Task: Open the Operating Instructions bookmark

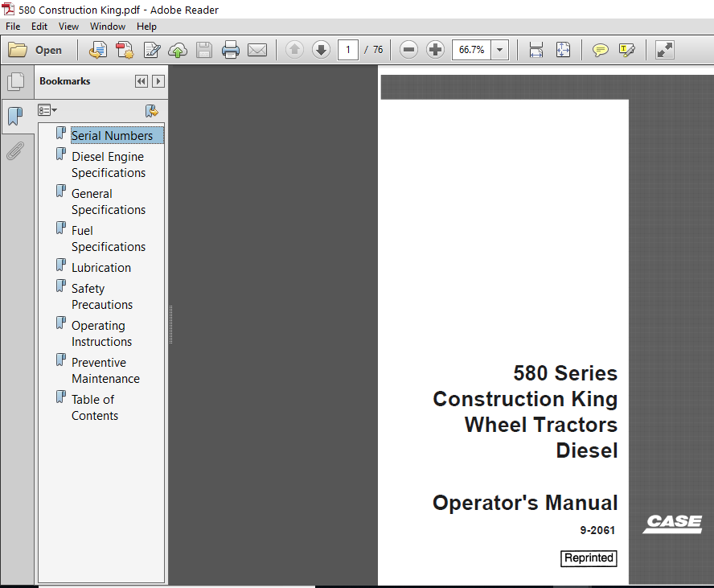Action: 101,333
